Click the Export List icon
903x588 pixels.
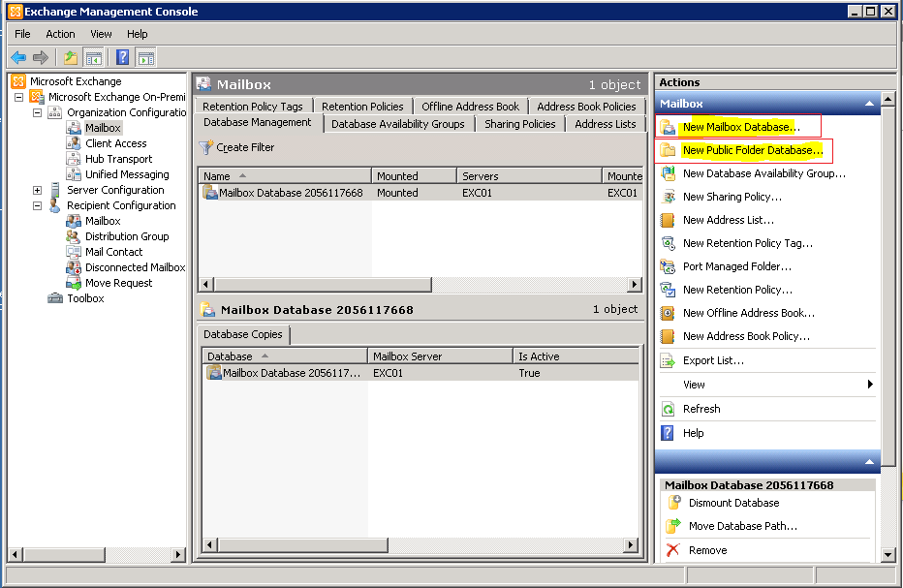668,361
